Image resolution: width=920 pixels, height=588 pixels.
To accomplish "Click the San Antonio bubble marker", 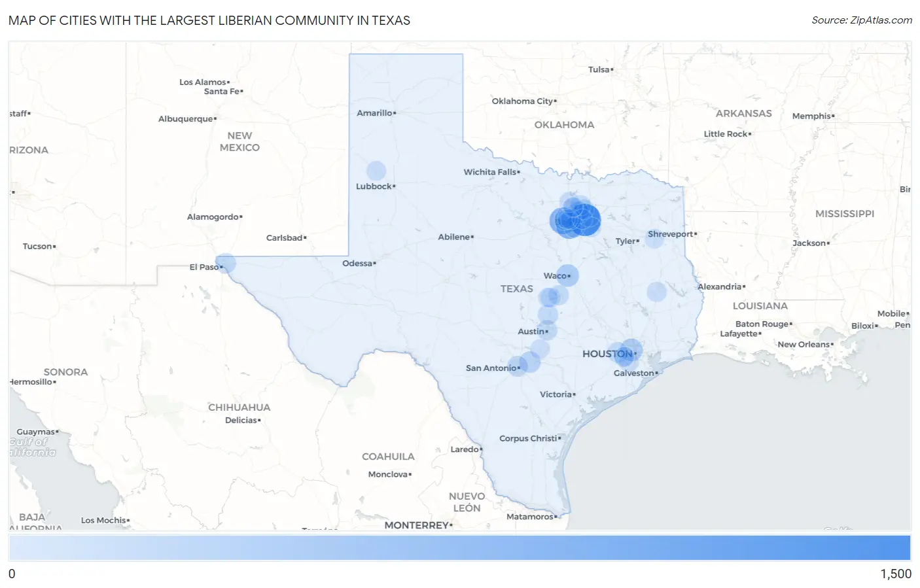I will click(517, 366).
